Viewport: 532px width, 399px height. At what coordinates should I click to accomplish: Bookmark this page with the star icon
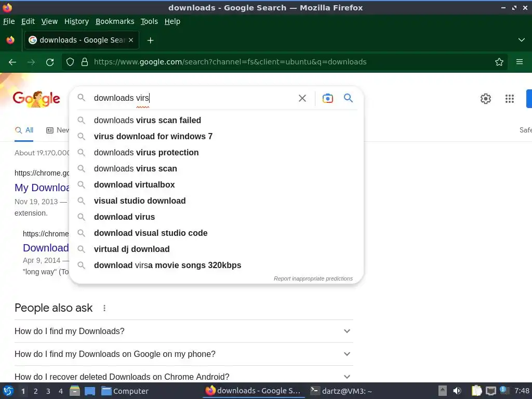click(x=499, y=62)
